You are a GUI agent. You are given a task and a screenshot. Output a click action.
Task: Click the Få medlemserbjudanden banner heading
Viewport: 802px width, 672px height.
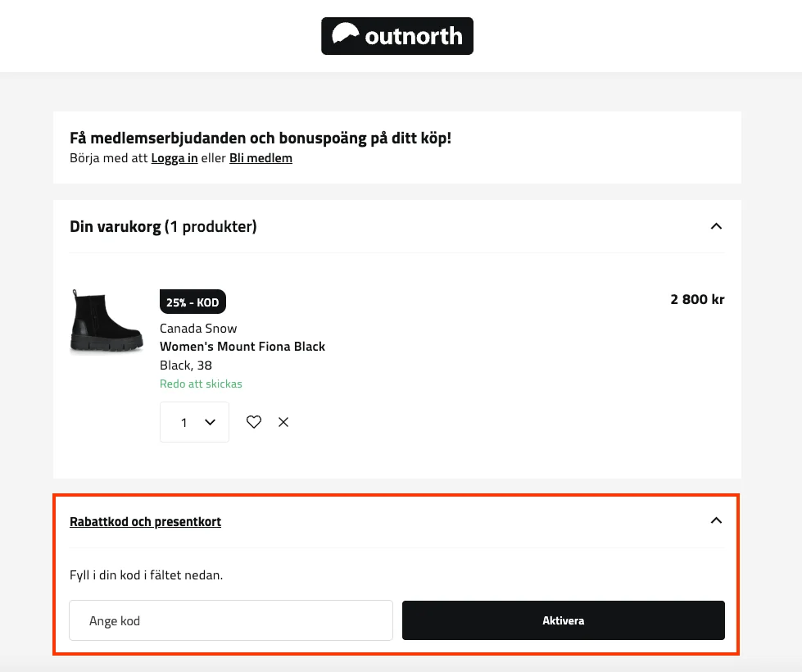(x=261, y=138)
